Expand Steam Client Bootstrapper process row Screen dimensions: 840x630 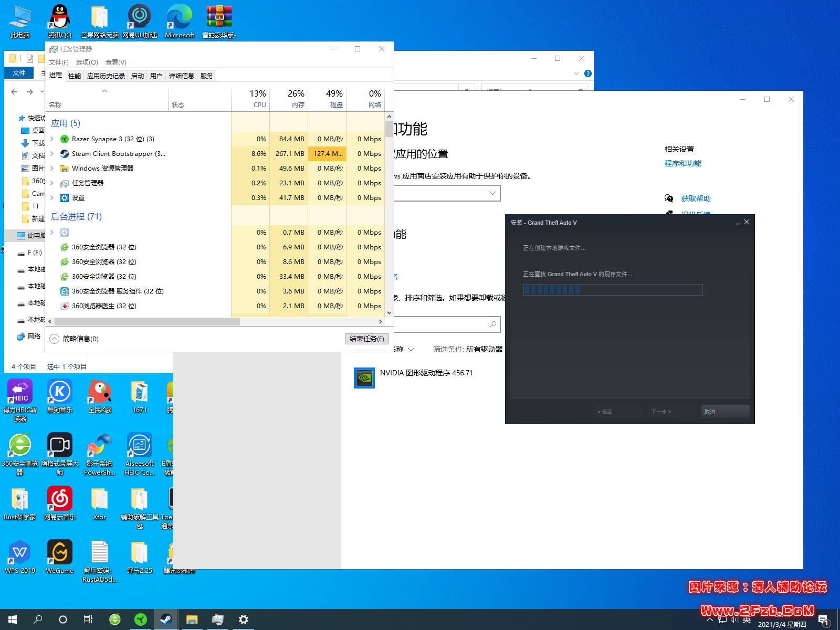52,154
